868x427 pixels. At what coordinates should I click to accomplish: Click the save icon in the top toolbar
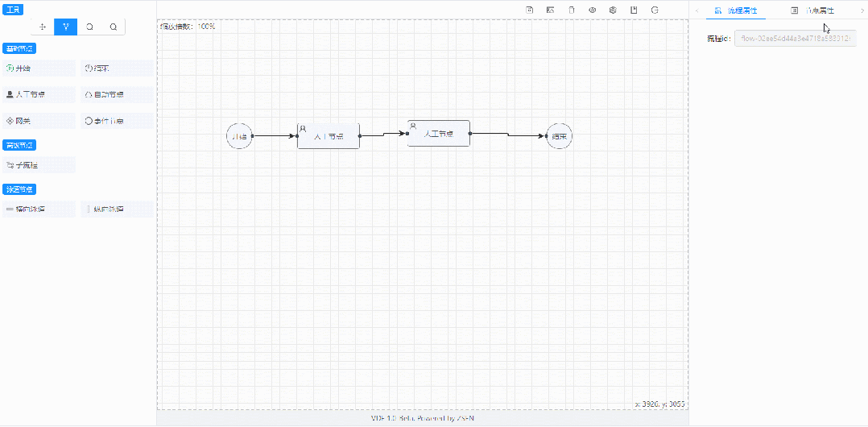(529, 10)
